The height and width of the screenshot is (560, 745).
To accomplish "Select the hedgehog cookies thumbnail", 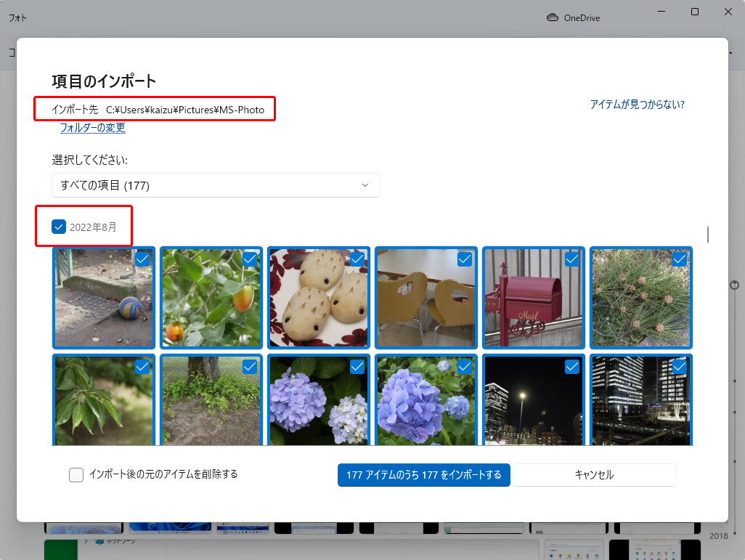I will coord(318,298).
